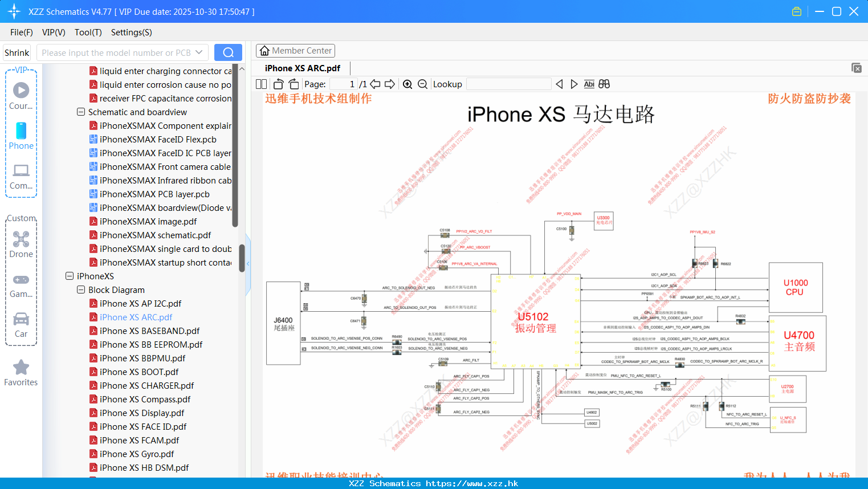Click the yellow toolbox icon in title bar
Image resolution: width=868 pixels, height=489 pixels.
(x=797, y=11)
